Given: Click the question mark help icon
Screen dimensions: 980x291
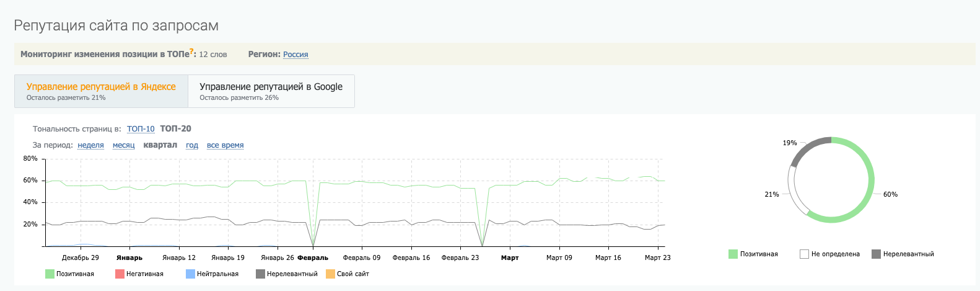Looking at the screenshot, I should click(x=192, y=52).
